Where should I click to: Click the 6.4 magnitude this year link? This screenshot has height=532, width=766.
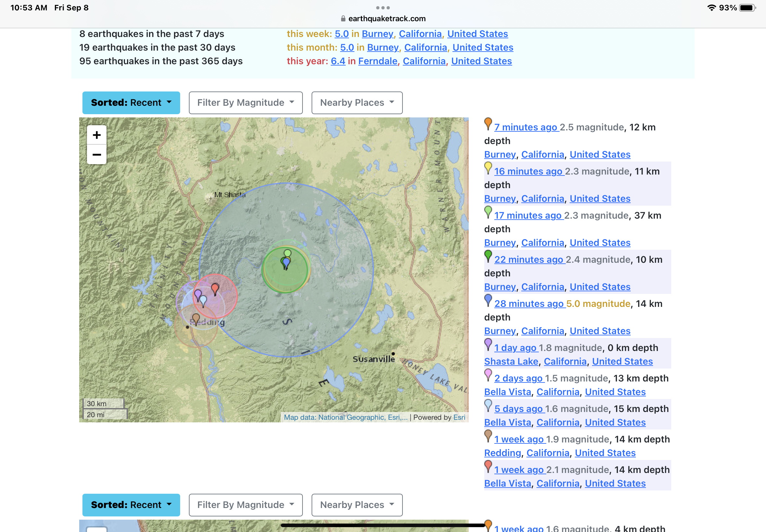pyautogui.click(x=338, y=61)
